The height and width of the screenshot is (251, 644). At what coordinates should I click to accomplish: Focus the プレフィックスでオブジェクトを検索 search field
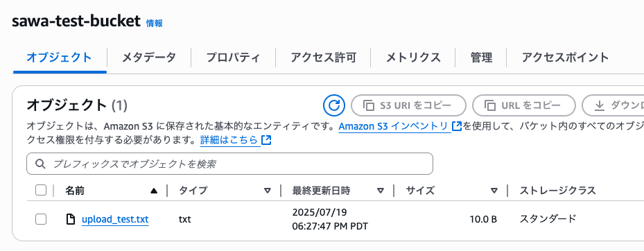[x=229, y=164]
